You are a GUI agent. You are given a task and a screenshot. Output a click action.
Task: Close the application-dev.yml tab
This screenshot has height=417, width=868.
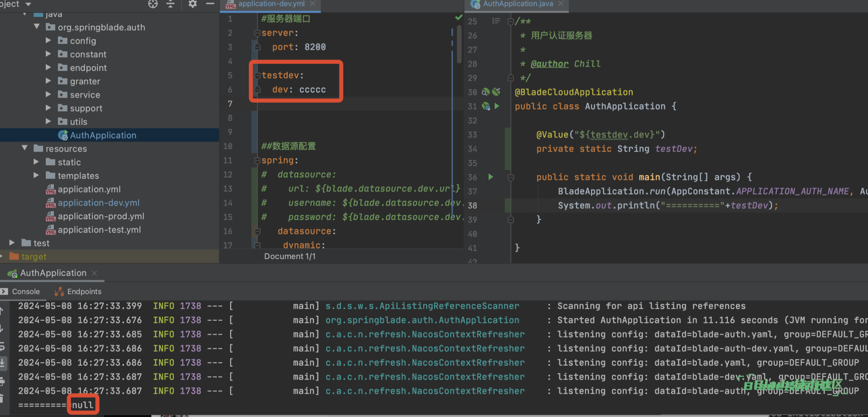click(313, 4)
